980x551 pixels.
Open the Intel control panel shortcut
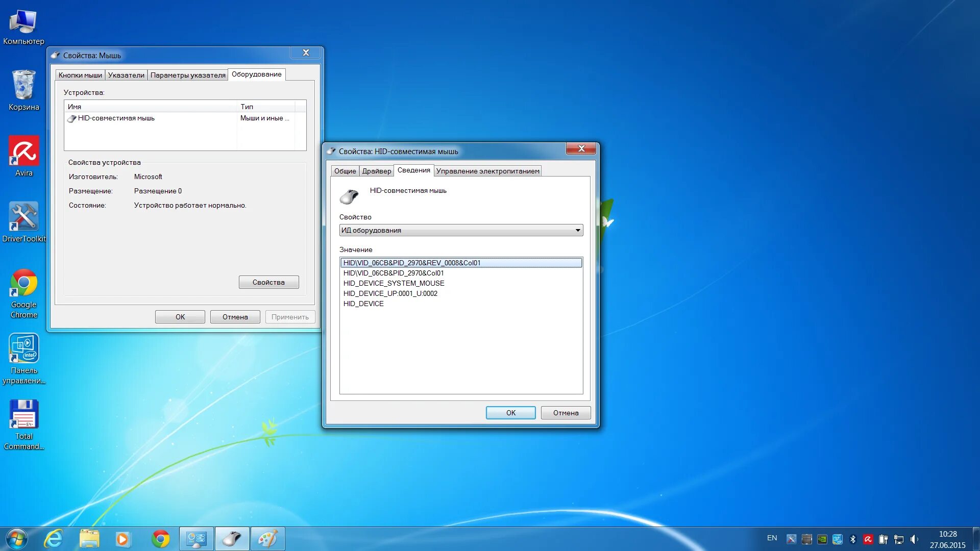click(x=23, y=349)
